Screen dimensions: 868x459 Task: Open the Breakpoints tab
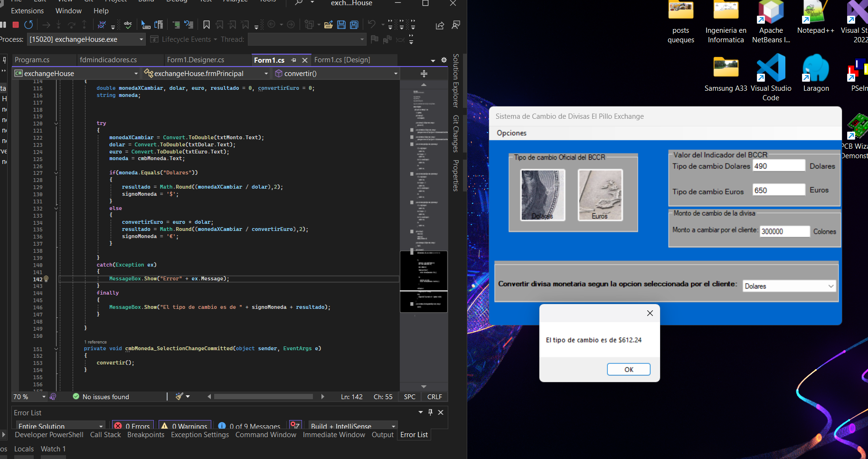point(146,435)
